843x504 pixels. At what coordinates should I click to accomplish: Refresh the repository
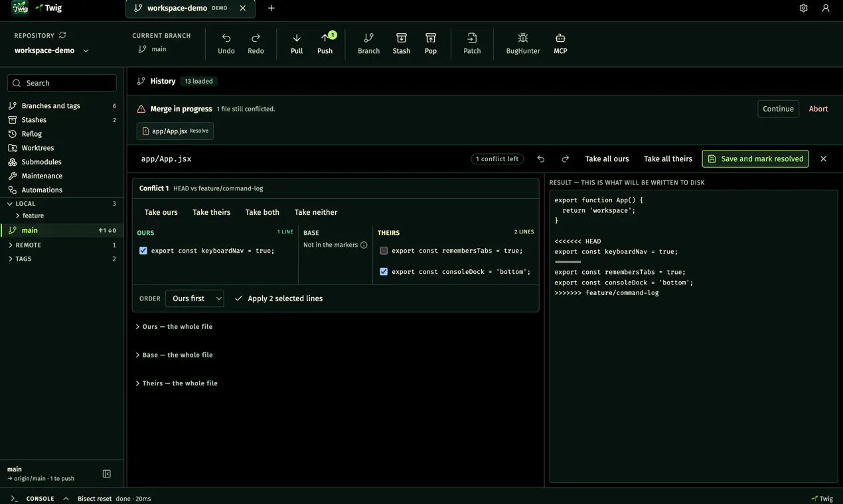pyautogui.click(x=62, y=35)
